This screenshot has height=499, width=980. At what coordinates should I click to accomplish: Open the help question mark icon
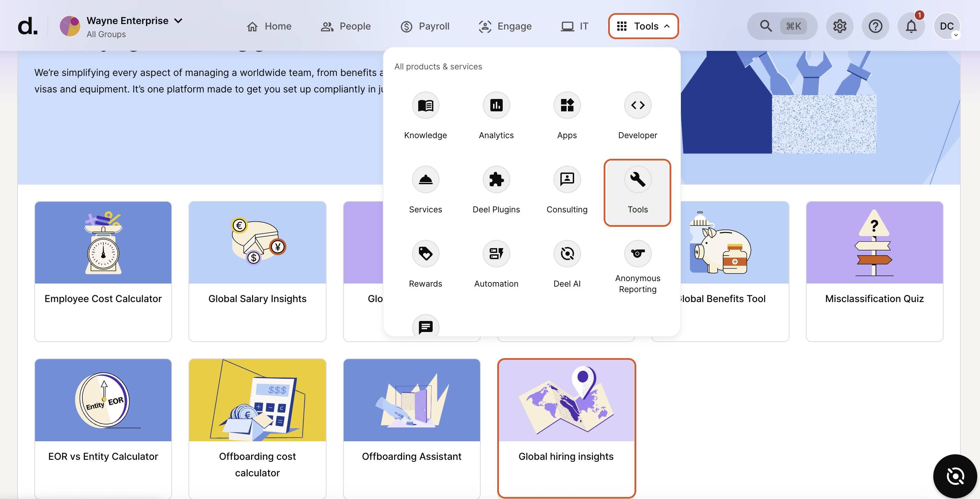coord(875,26)
